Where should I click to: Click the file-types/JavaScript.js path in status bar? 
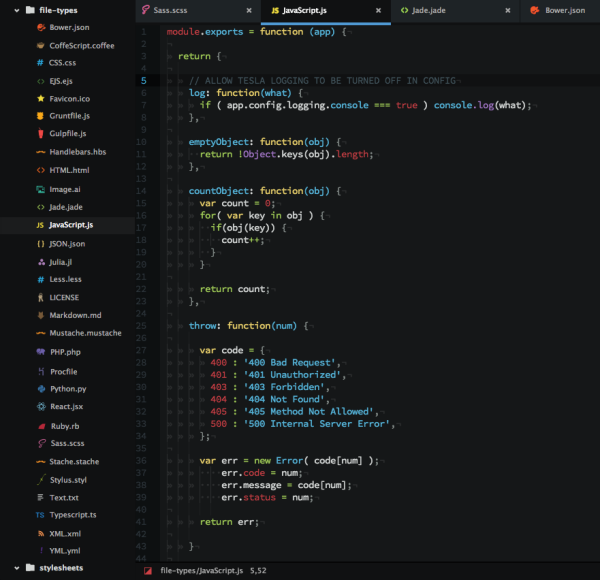tap(201, 570)
